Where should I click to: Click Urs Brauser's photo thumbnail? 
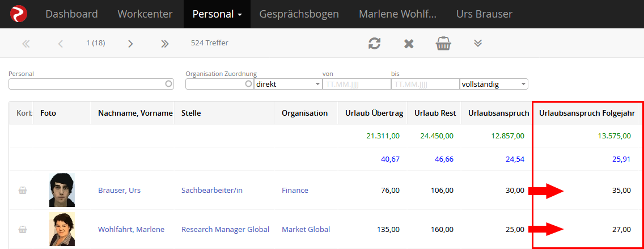pos(62,190)
